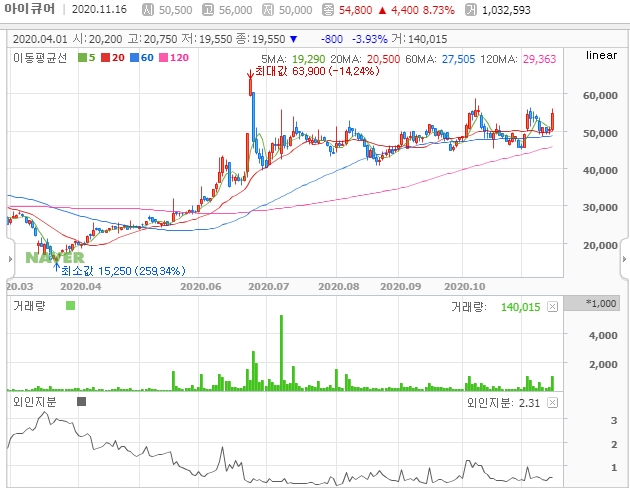This screenshot has width=630, height=488.
Task: Click the 60MA value 27,505
Action: pos(458,59)
